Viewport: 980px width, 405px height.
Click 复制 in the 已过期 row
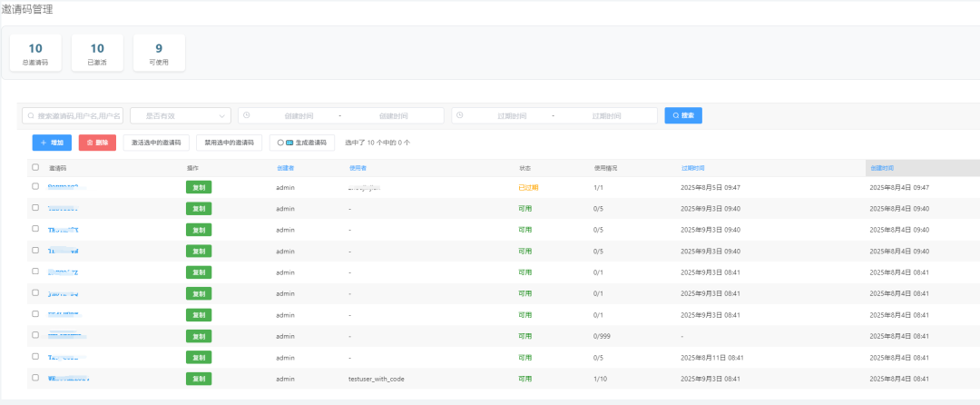(x=199, y=187)
